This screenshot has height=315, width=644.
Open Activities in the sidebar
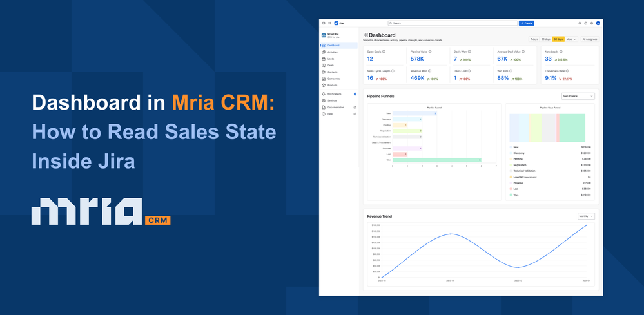click(339, 52)
